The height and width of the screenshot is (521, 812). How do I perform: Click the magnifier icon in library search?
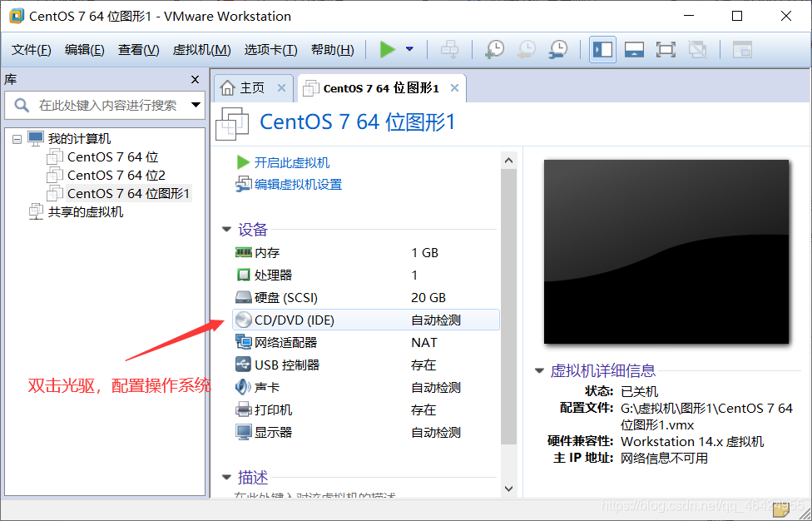point(22,105)
